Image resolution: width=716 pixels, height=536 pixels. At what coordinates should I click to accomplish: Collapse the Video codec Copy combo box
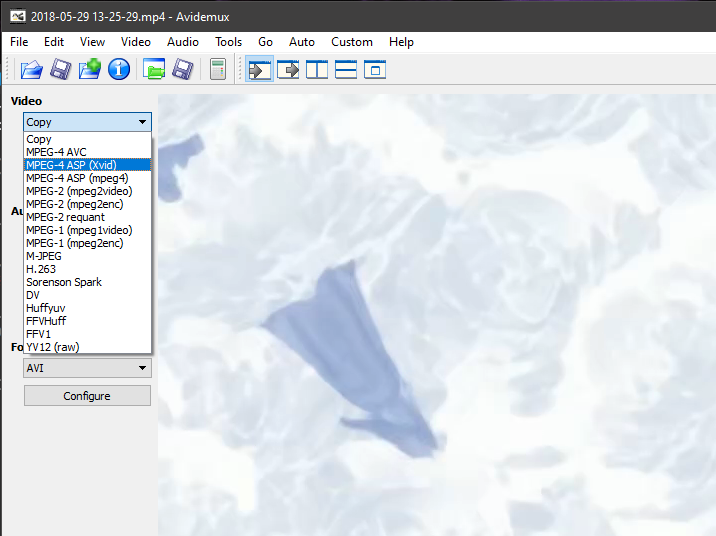pos(87,122)
